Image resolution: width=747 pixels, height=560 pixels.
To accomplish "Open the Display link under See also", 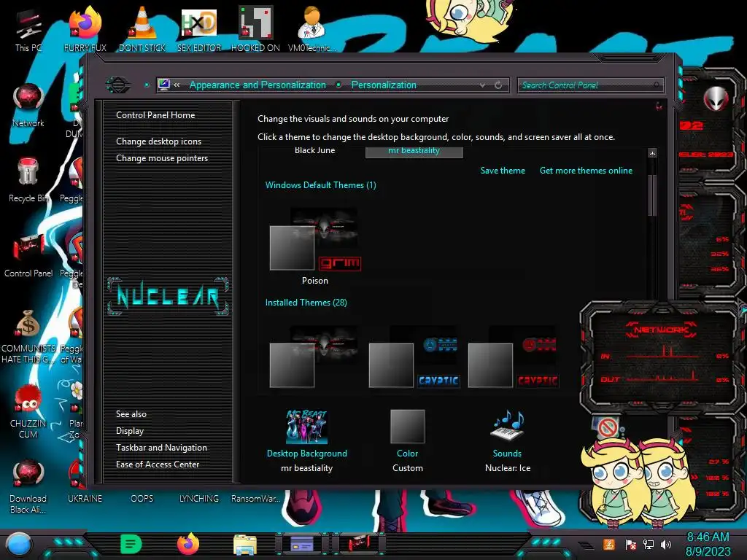I will coord(130,431).
